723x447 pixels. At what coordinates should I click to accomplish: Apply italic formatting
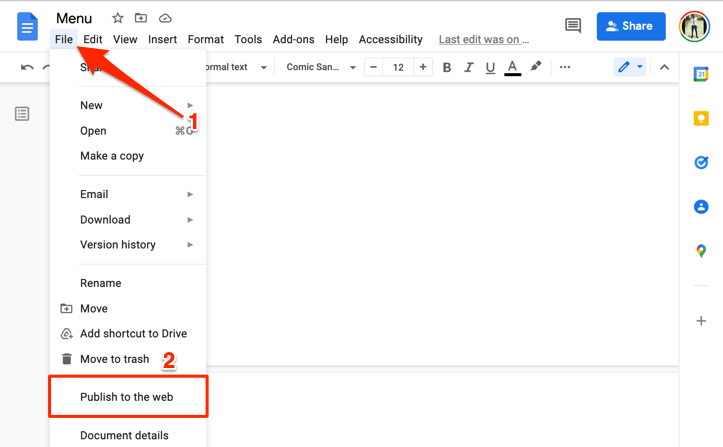click(468, 68)
